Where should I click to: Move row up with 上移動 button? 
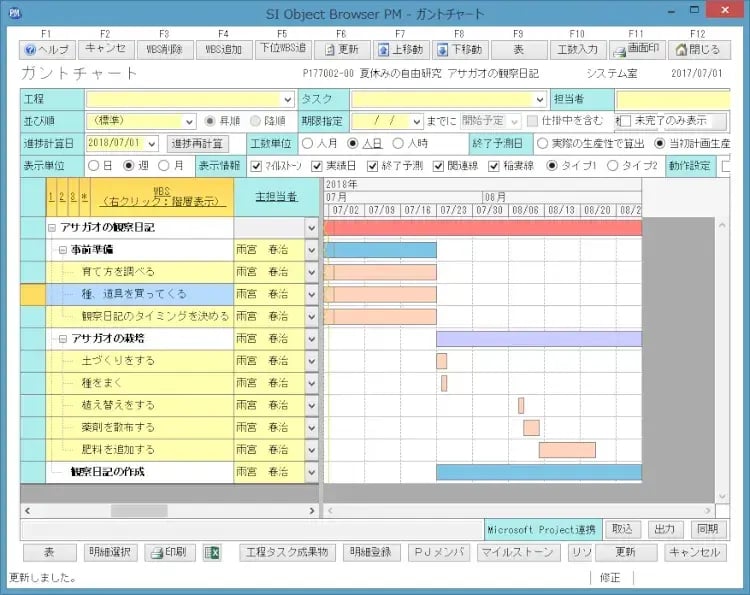(400, 48)
